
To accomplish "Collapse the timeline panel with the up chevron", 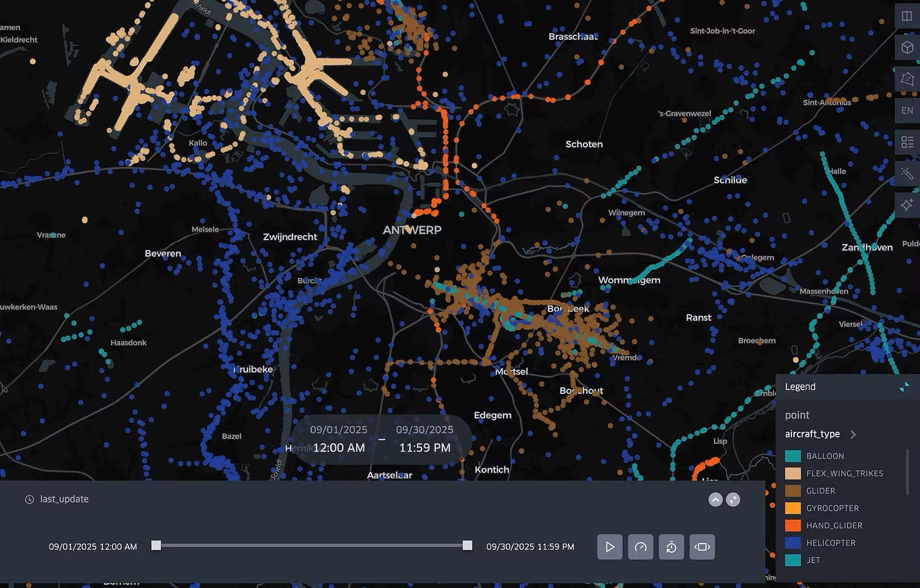I will (715, 499).
